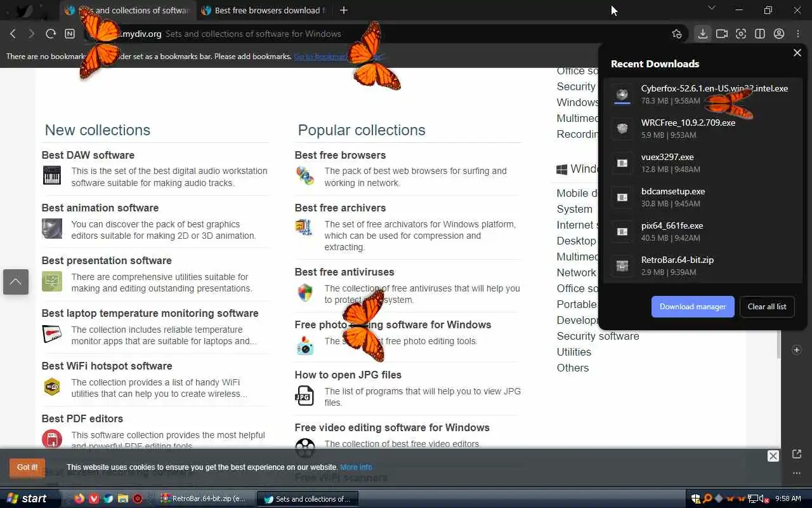Open the Best animation software link
Viewport: 812px width, 508px height.
pyautogui.click(x=100, y=208)
